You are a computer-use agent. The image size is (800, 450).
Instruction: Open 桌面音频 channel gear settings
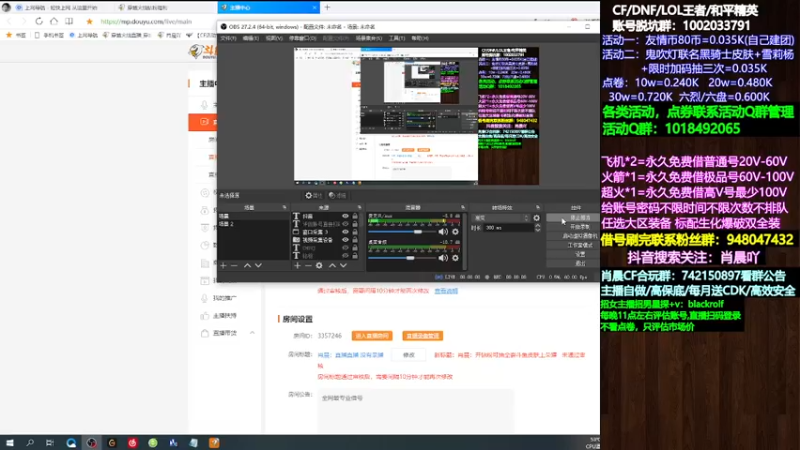455,258
